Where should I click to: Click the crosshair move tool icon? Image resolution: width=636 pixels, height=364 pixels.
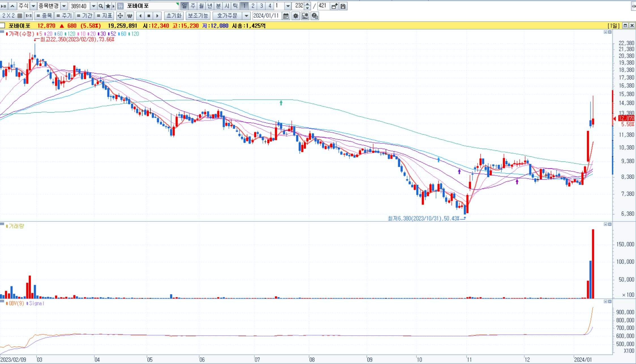click(120, 16)
